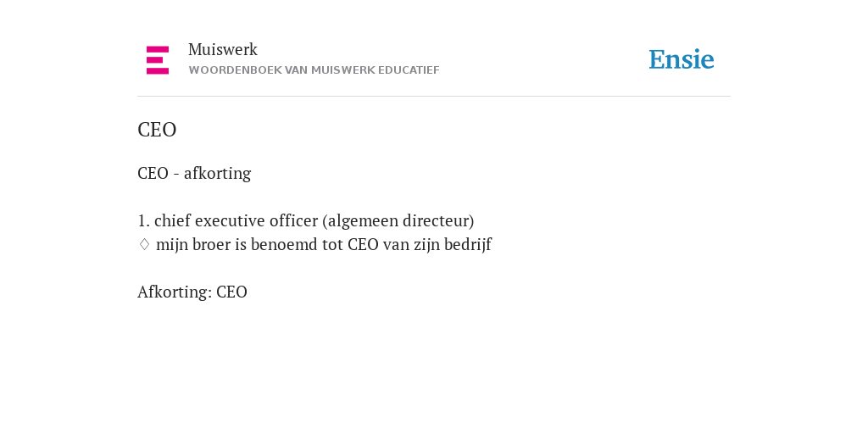The height and width of the screenshot is (434, 868).
Task: Select the example sentence 'mijn broer is benoemd'
Action: click(x=324, y=245)
